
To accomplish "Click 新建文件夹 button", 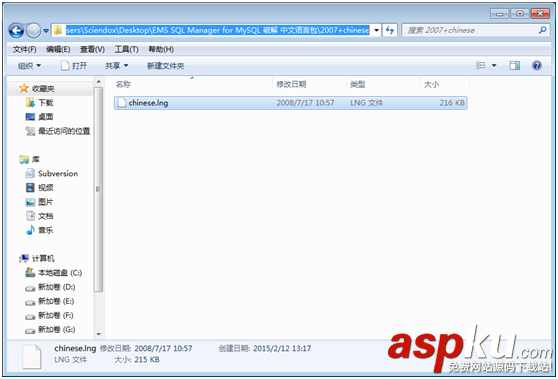I will pyautogui.click(x=165, y=66).
